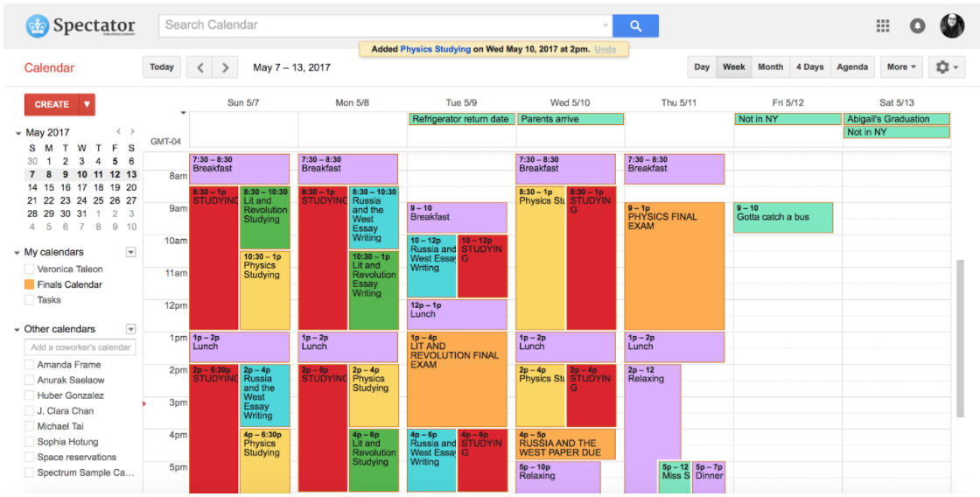Click the user profile avatar
This screenshot has height=497, width=980.
tap(952, 26)
